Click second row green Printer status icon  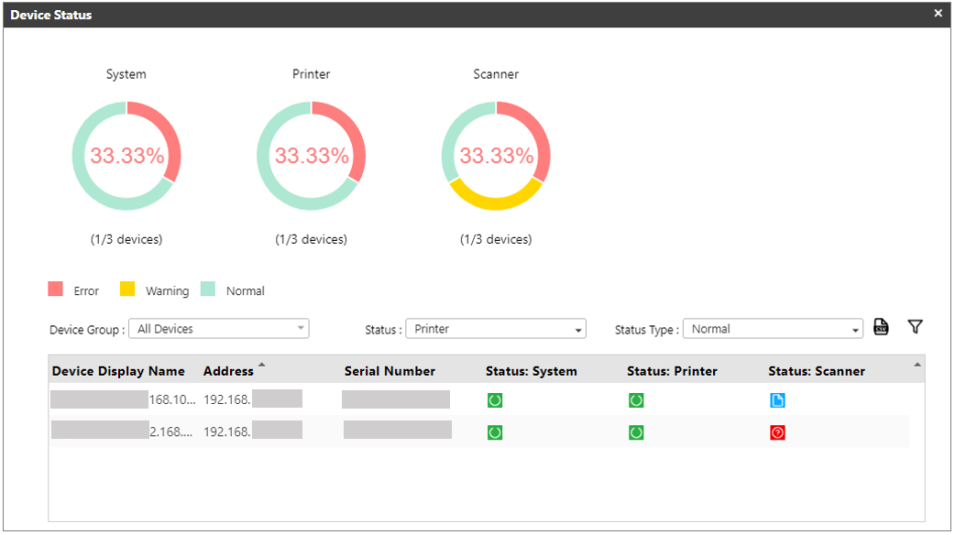pos(636,433)
